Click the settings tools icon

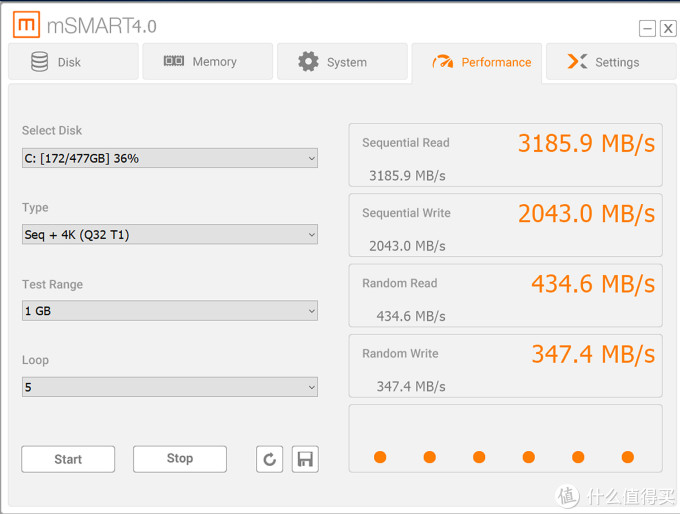pyautogui.click(x=577, y=62)
